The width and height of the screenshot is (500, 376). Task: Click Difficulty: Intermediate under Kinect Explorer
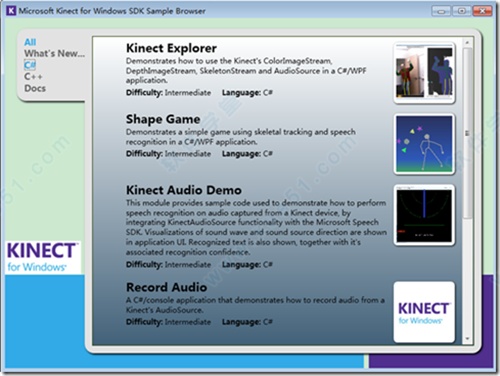(168, 93)
